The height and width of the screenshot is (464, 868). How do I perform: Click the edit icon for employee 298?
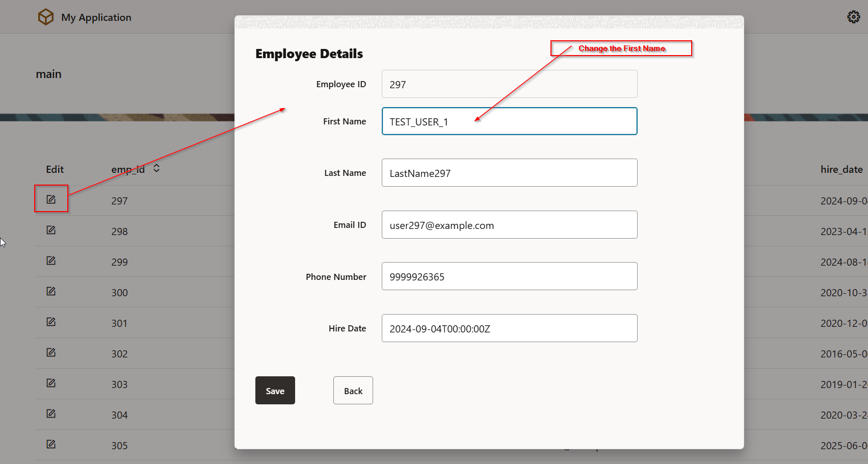tap(51, 230)
